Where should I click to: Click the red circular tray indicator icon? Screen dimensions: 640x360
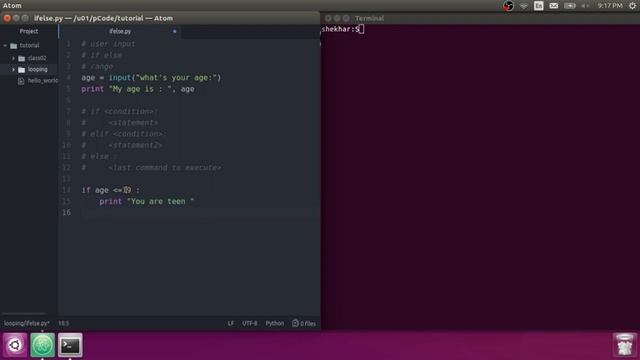tap(508, 5)
